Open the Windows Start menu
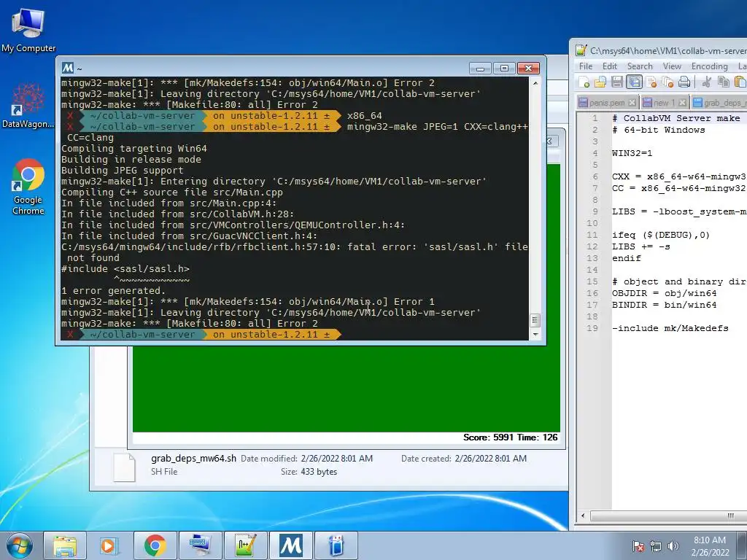The height and width of the screenshot is (560, 747). point(20,545)
